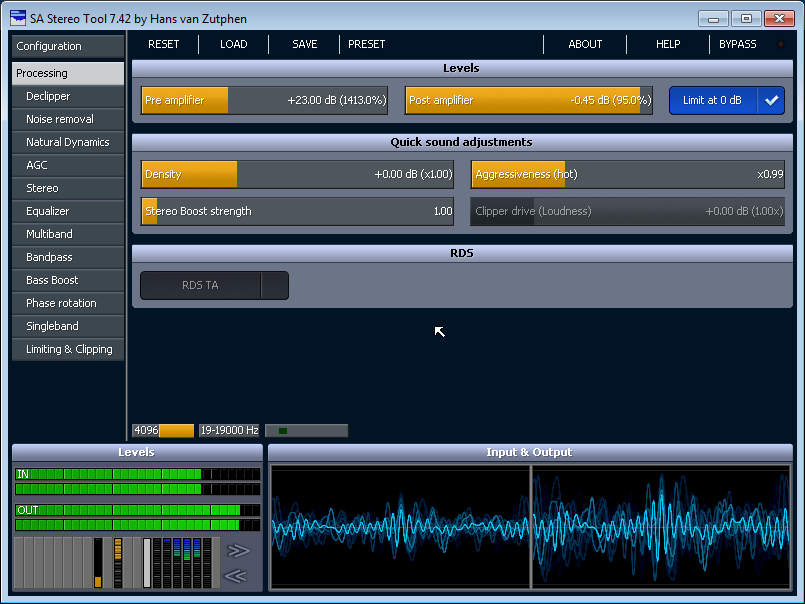Click the multiband meter group
The width and height of the screenshot is (805, 604).
coord(182,563)
